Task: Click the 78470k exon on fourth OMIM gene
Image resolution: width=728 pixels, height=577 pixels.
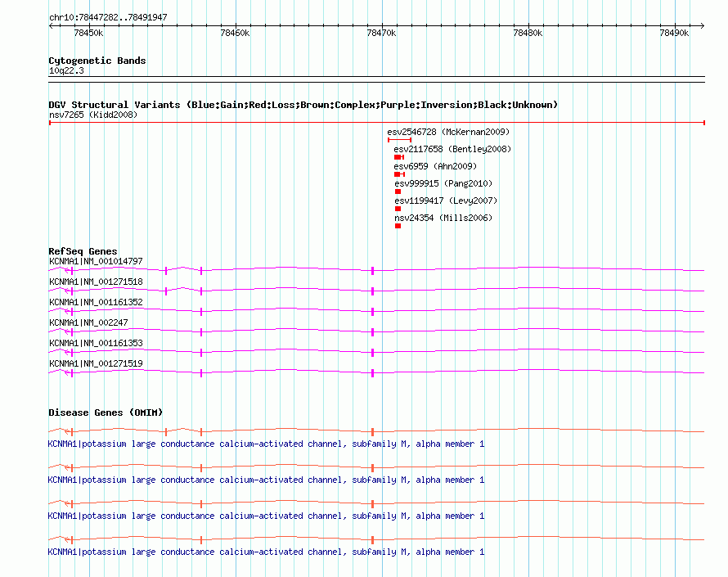Action: 372,540
